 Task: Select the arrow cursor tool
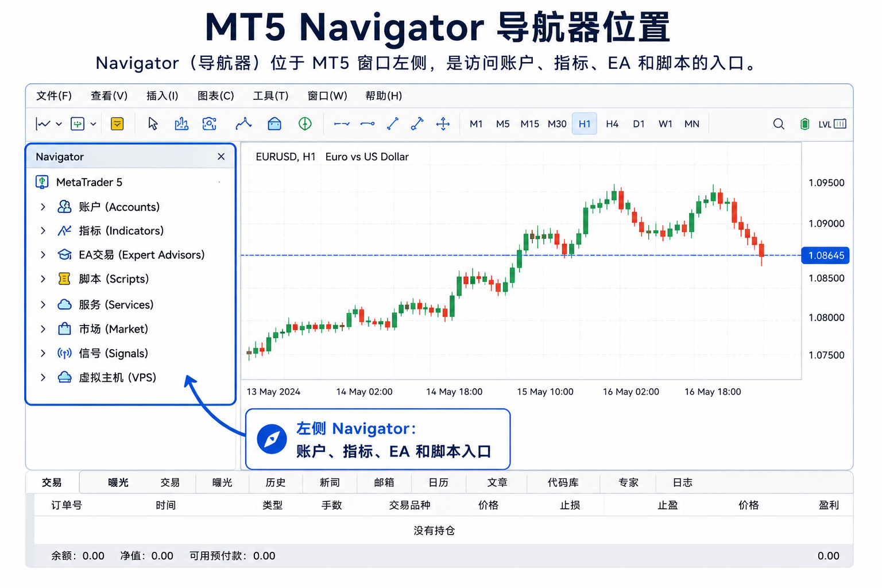(153, 123)
